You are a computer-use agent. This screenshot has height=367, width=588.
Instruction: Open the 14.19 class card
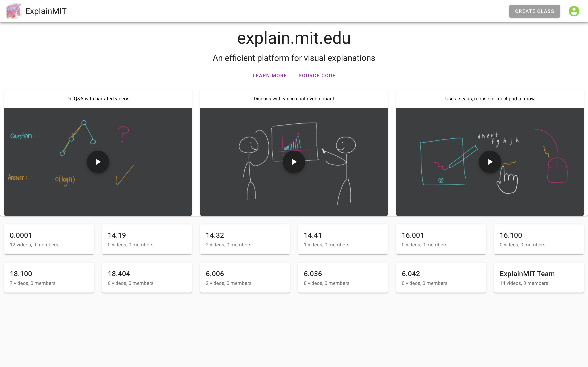point(147,239)
